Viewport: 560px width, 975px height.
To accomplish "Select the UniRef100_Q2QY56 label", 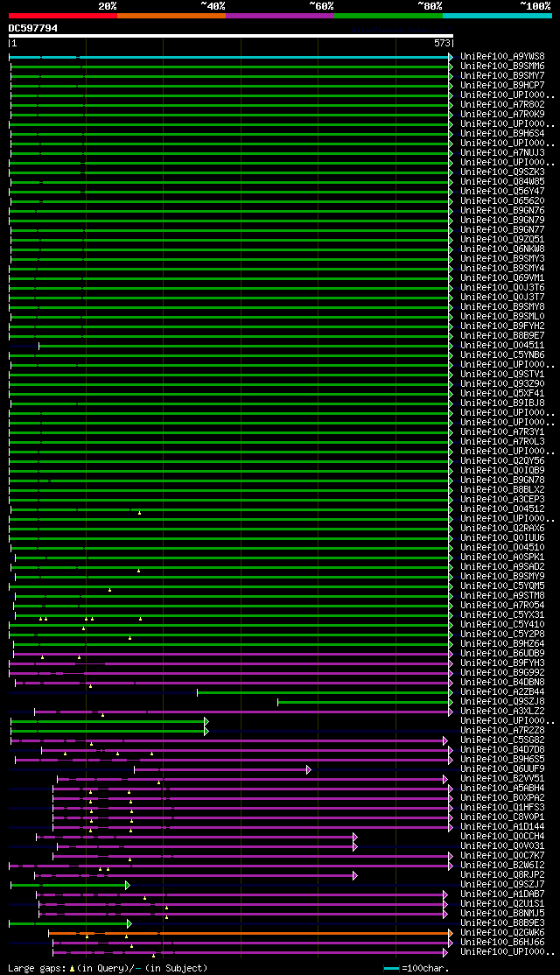I will click(x=502, y=461).
